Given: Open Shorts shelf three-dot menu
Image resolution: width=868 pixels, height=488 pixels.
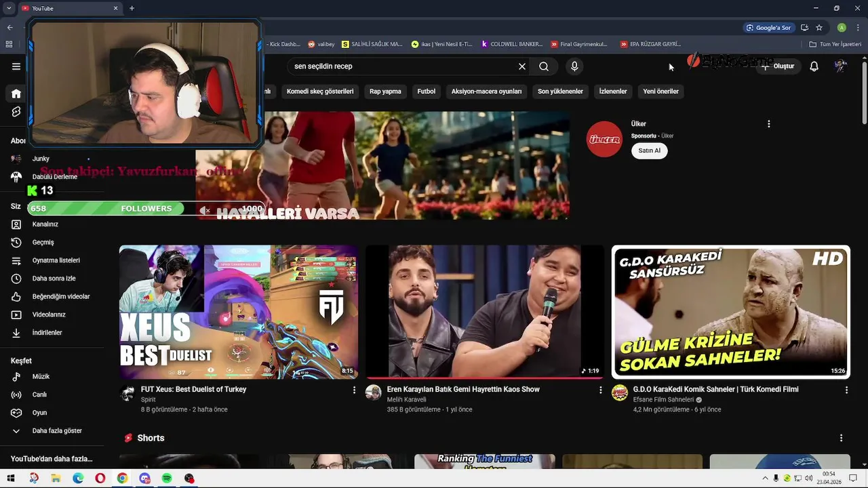Looking at the screenshot, I should point(841,439).
